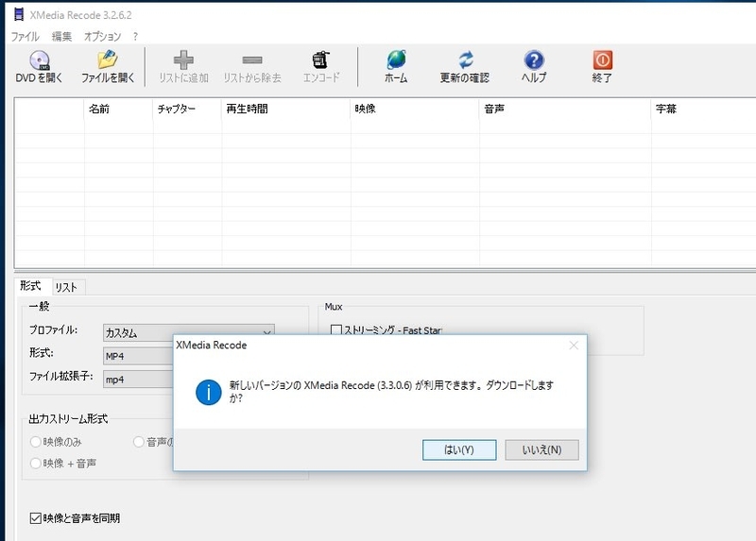Click the ファイル拡張子: label
Screen dimensions: 756x541
click(60, 376)
